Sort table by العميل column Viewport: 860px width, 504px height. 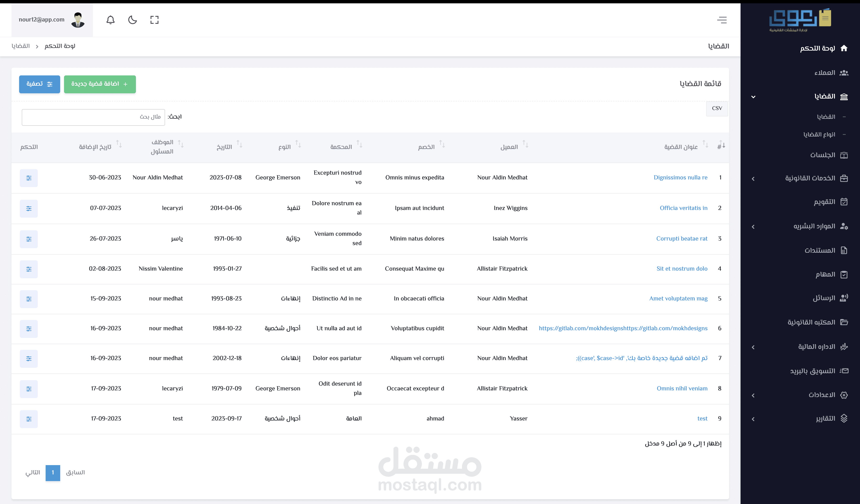coord(509,147)
